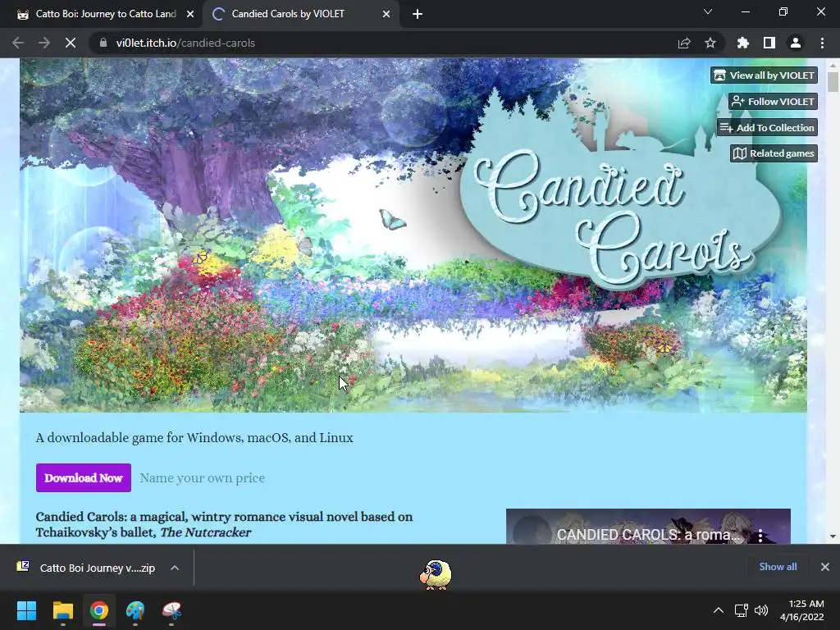
Task: Close the Candied Carols browser tab
Action: pyautogui.click(x=386, y=15)
